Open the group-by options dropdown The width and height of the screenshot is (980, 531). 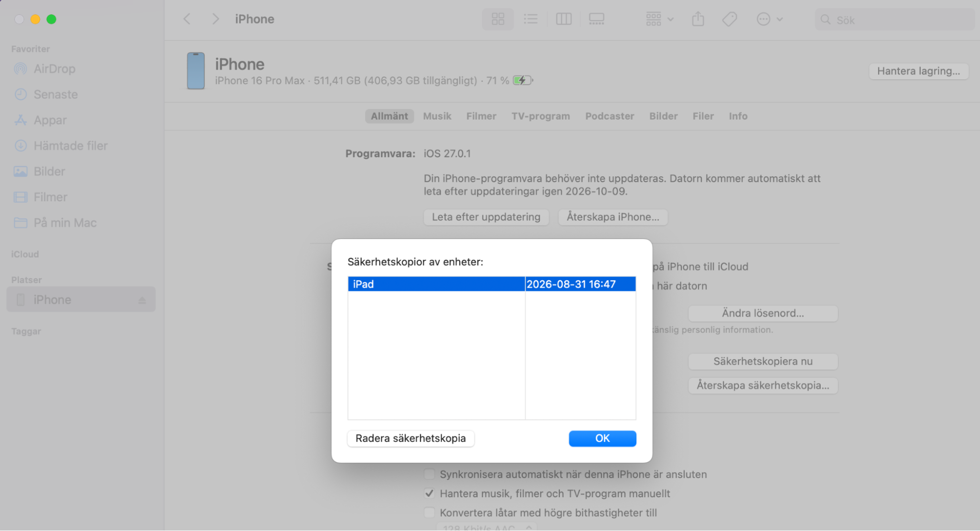(659, 19)
